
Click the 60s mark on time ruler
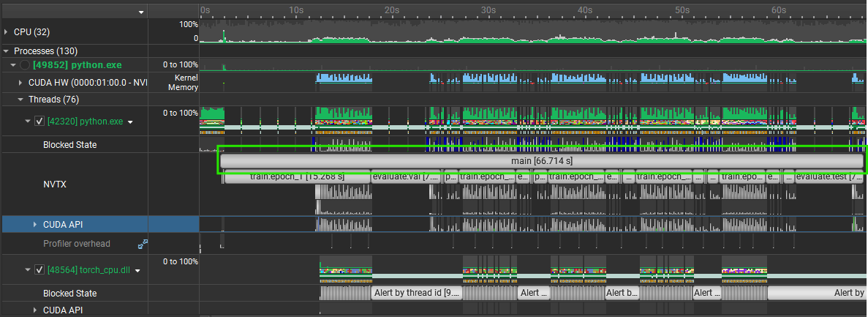(778, 10)
